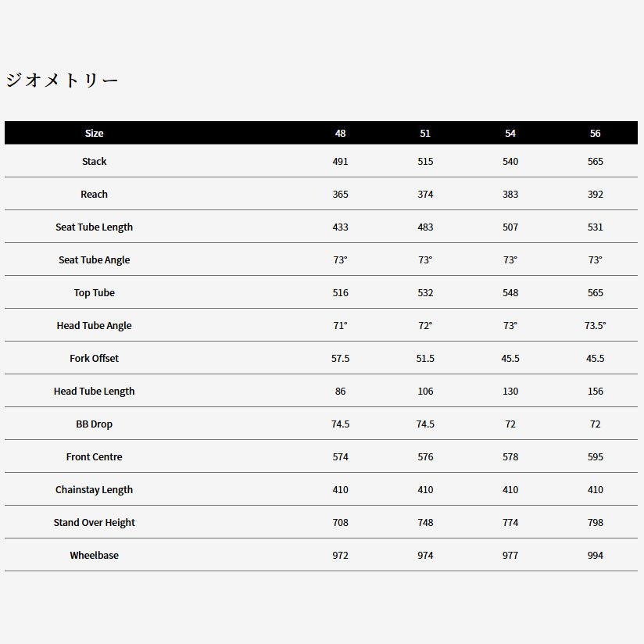Select the Top Tube row label

[94, 293]
